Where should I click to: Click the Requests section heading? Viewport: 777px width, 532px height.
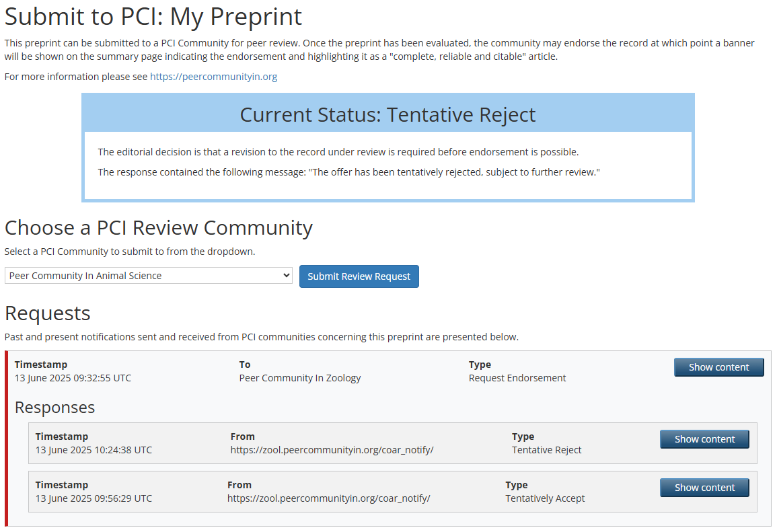pyautogui.click(x=47, y=313)
